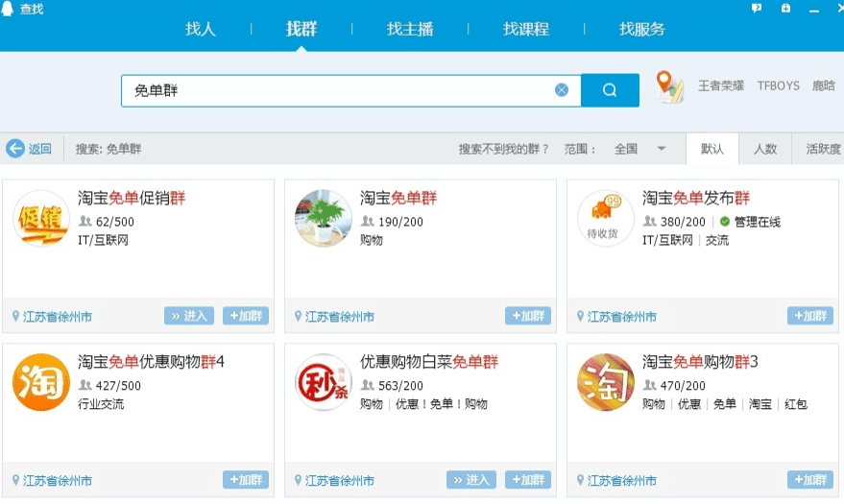Open avatar of 淘宝免单促销群

[x=41, y=218]
